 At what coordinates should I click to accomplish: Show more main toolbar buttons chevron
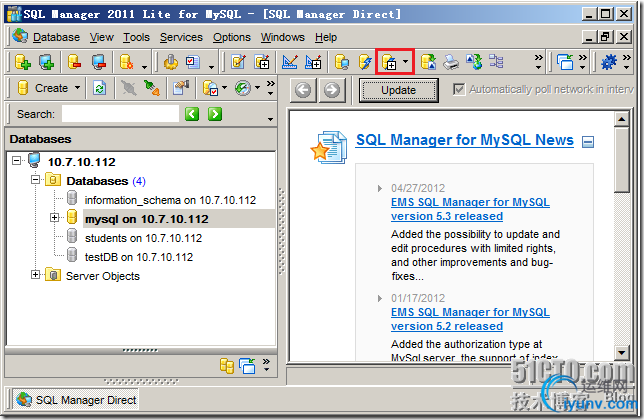(x=538, y=62)
